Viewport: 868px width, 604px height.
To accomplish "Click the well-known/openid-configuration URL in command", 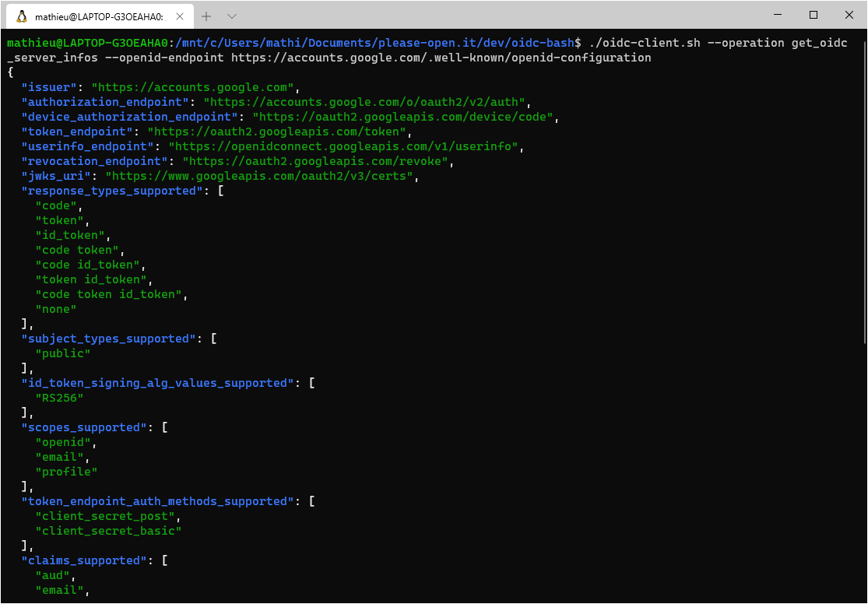I will tap(441, 58).
